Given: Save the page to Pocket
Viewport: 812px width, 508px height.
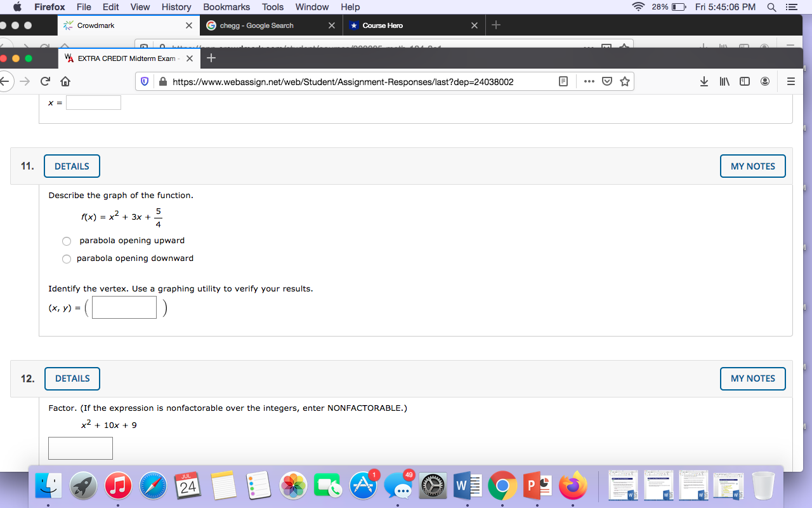Looking at the screenshot, I should point(607,82).
